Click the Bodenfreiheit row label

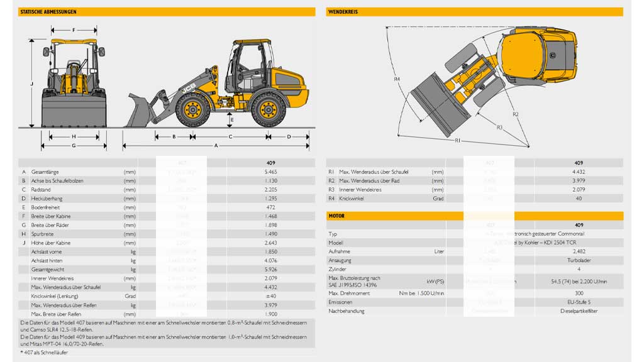[45, 207]
